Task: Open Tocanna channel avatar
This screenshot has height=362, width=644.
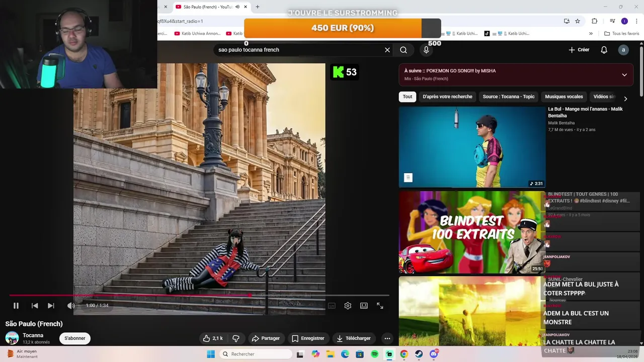Action: pos(12,338)
